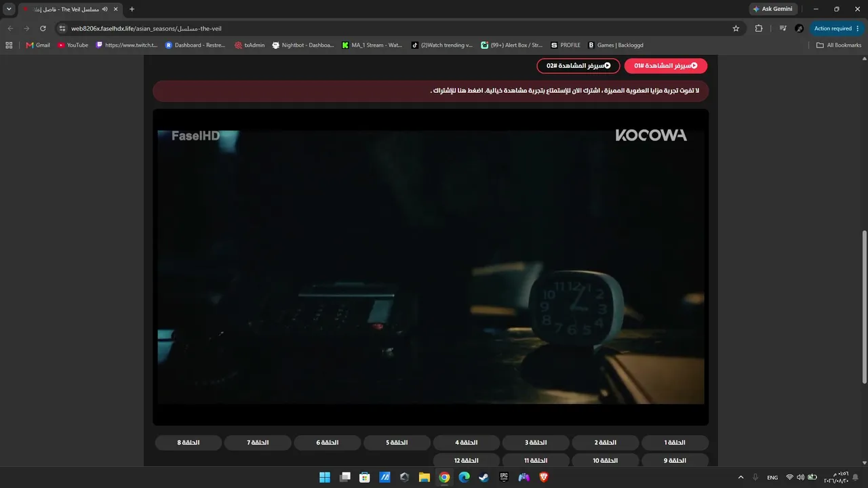Expand the tab search dropdown
The image size is (868, 488).
[x=9, y=9]
